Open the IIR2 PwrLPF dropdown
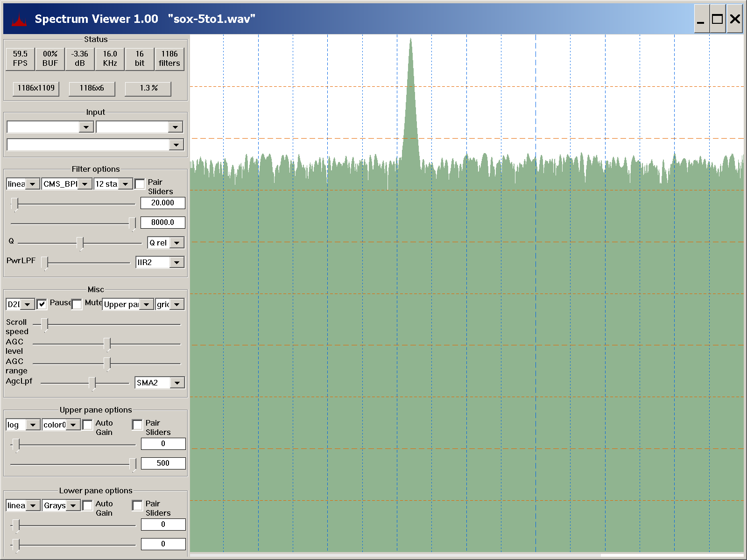The height and width of the screenshot is (560, 747). pyautogui.click(x=177, y=262)
